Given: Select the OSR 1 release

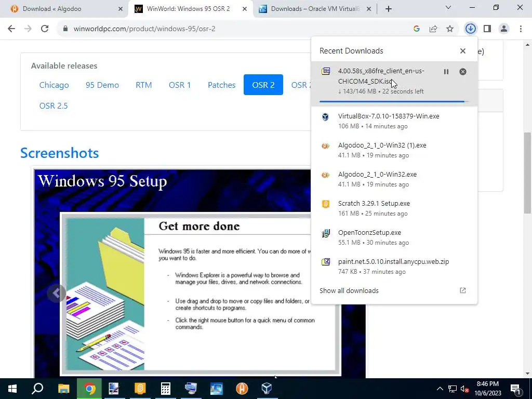Looking at the screenshot, I should point(180,85).
